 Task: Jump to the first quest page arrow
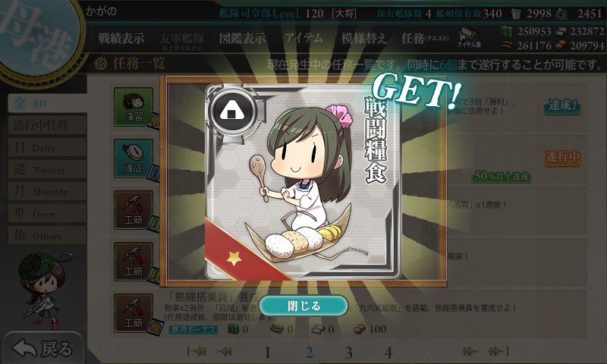coord(198,351)
